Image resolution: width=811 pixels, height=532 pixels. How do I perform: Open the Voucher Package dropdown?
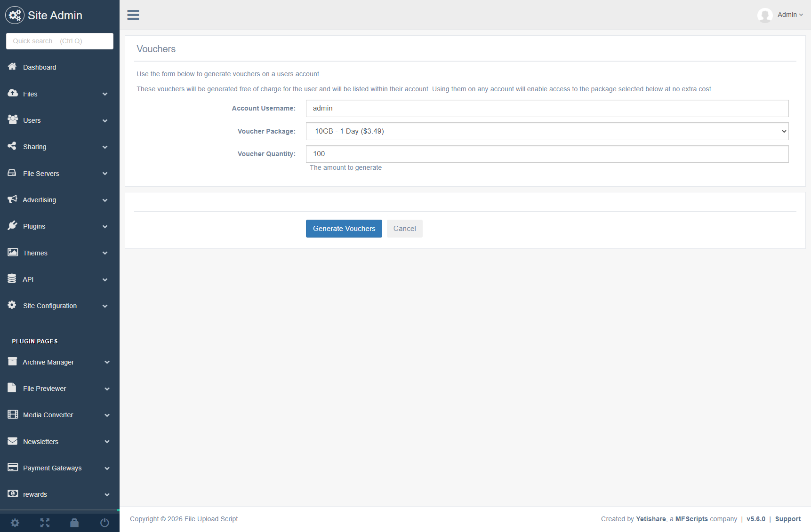(x=547, y=131)
